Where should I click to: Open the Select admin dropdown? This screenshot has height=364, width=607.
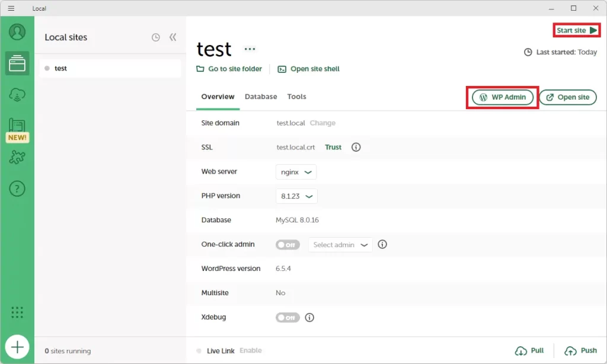pos(340,244)
